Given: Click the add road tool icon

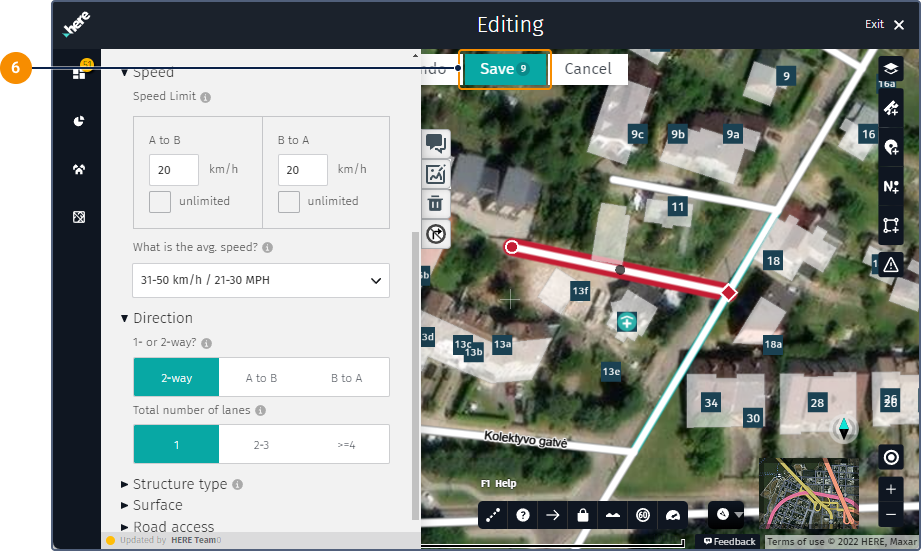Looking at the screenshot, I should point(890,108).
